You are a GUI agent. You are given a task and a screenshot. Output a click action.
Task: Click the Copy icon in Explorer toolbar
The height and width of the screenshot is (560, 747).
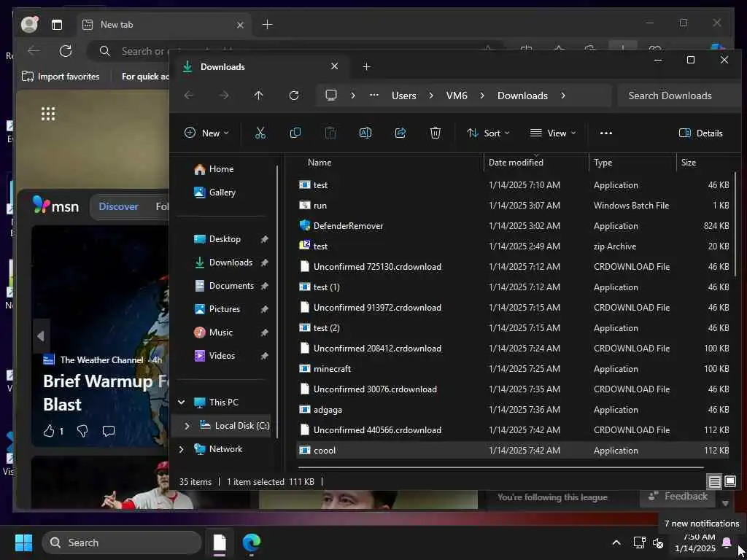pyautogui.click(x=295, y=133)
